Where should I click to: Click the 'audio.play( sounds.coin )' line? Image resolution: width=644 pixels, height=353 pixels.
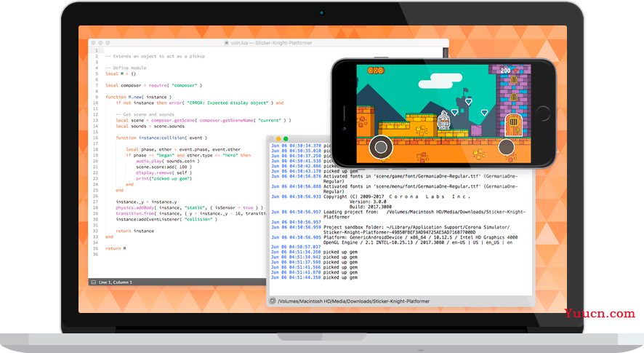coord(168,162)
